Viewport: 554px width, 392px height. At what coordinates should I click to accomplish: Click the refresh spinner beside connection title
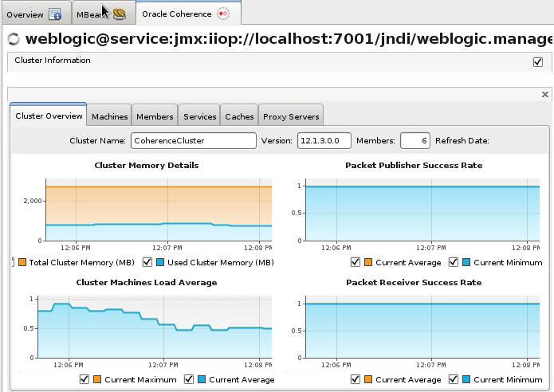(14, 39)
